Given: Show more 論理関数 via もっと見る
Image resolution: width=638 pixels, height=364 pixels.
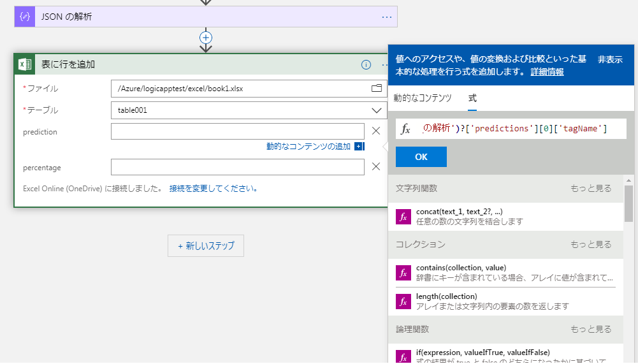Looking at the screenshot, I should click(591, 329).
